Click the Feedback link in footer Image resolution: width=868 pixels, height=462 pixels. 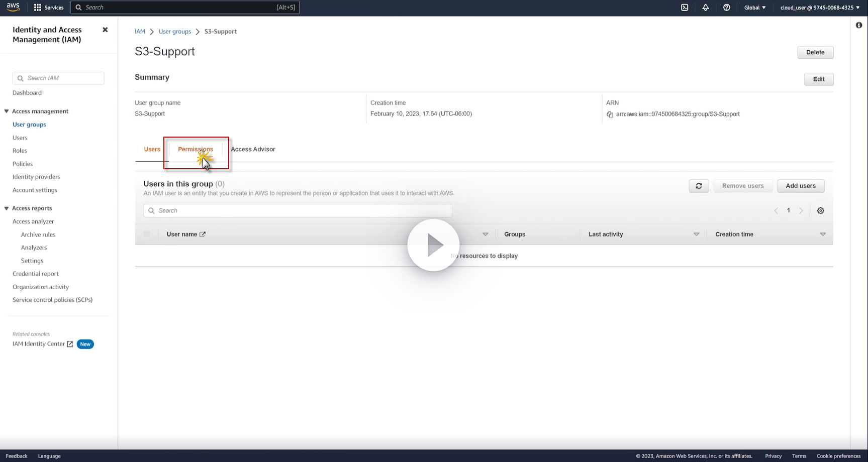(x=17, y=456)
